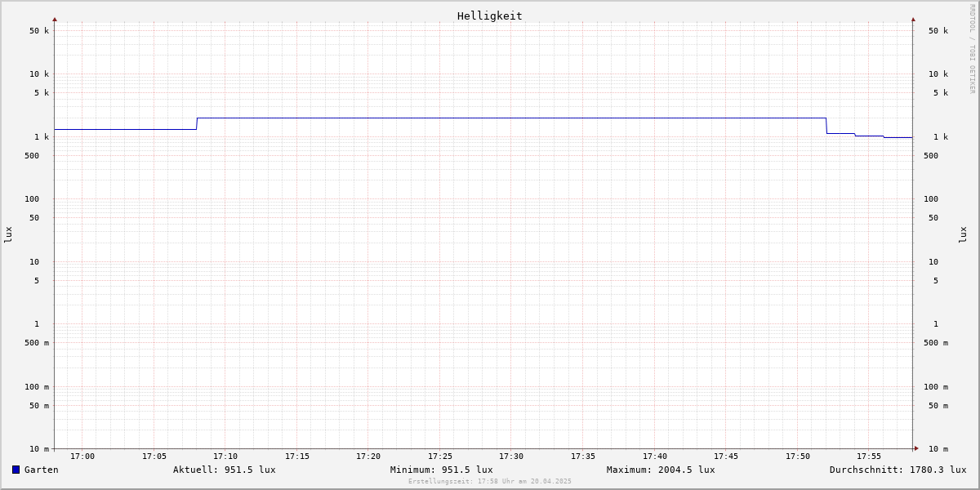Click the right axis 500 m label
The image size is (980, 490).
pyautogui.click(x=936, y=343)
